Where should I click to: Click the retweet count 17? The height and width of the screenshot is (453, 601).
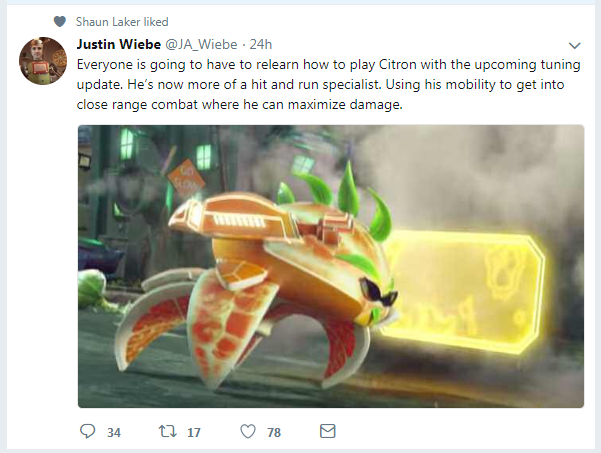click(x=194, y=433)
